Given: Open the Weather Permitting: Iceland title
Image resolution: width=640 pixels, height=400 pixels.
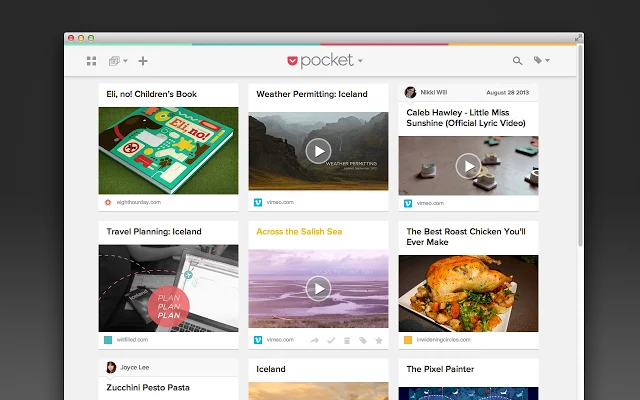Looking at the screenshot, I should pos(312,94).
